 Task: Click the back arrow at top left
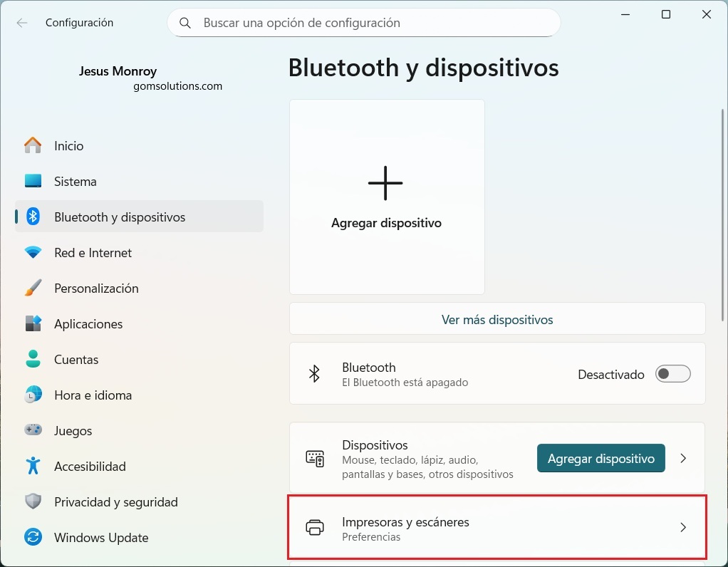[x=22, y=22]
